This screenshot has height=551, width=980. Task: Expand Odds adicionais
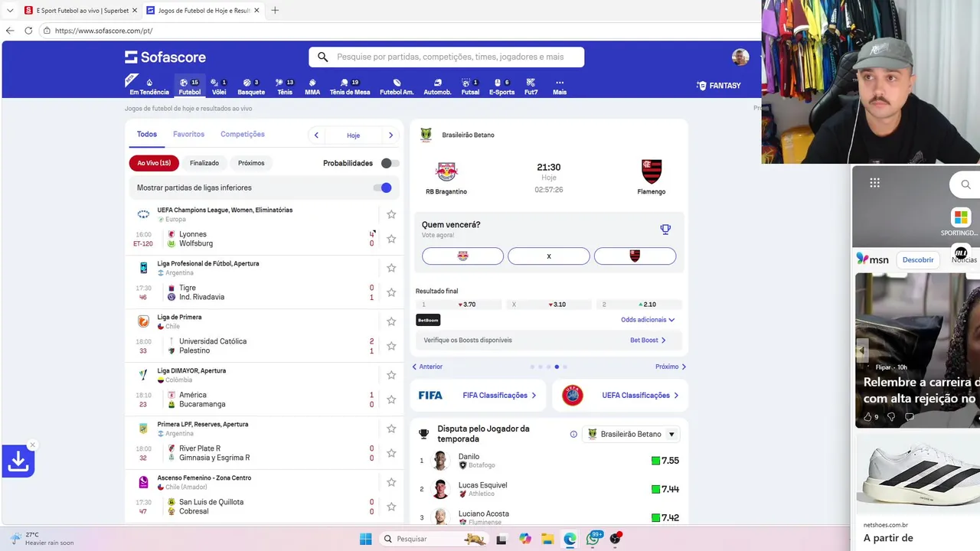point(648,320)
